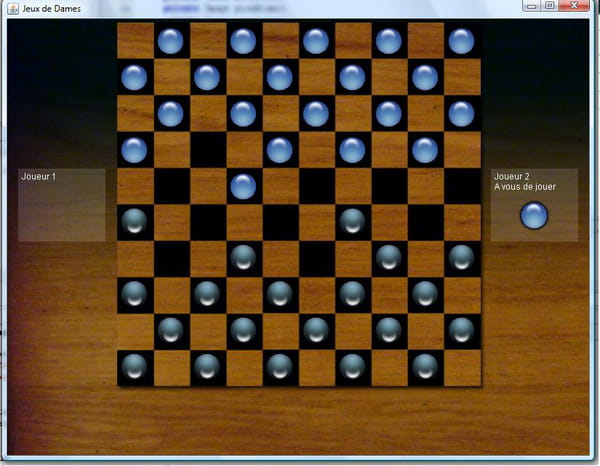
Task: Select the rightmost dark piece in the sixth row
Action: point(352,221)
